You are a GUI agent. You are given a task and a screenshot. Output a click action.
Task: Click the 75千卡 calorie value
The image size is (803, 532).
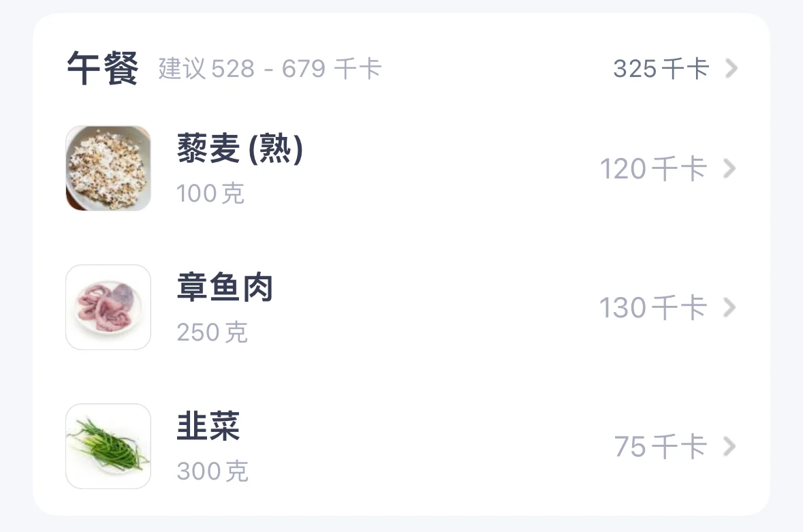click(661, 446)
